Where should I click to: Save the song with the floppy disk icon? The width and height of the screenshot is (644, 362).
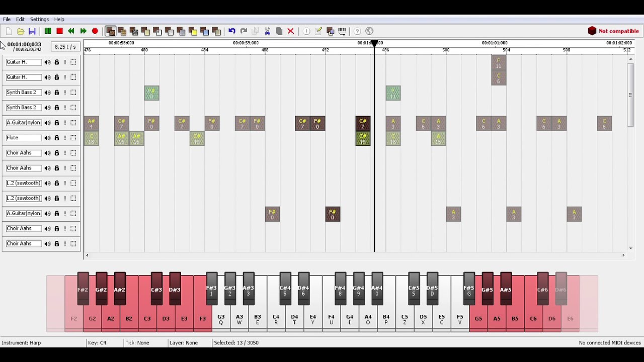[x=32, y=31]
